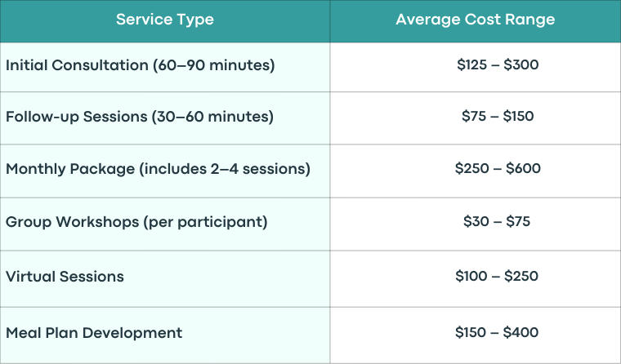Viewport: 621px width, 364px height.
Task: Select the Monthly Package service cell
Action: (165, 171)
